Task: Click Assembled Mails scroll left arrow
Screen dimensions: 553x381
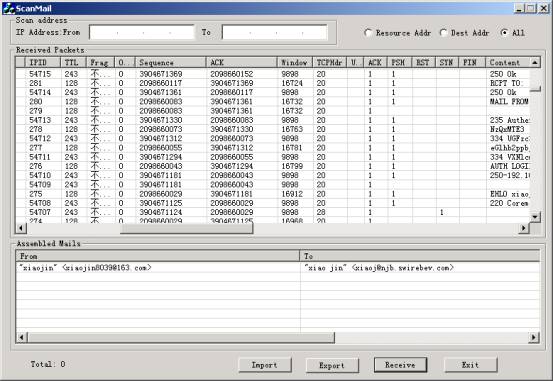Action: (22, 338)
